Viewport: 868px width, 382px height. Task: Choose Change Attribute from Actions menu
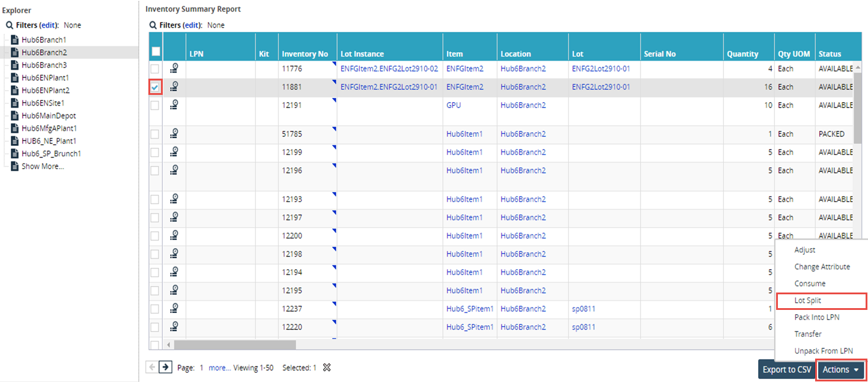tap(822, 267)
